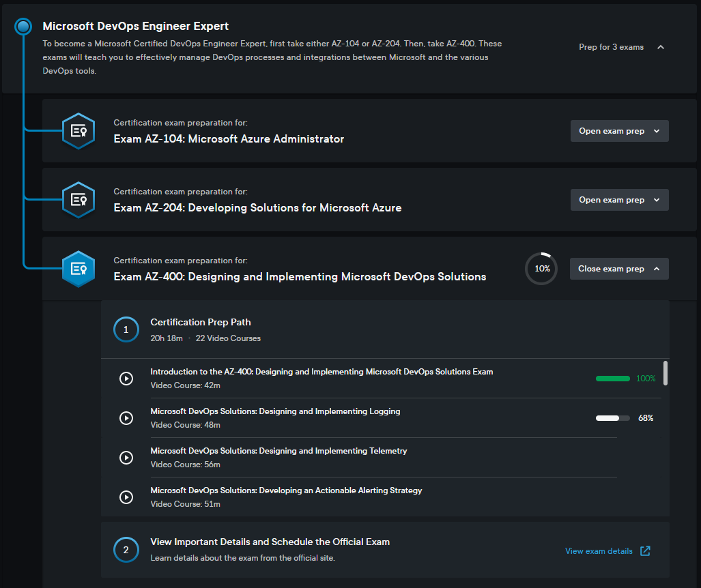Click the external link icon for exam details

point(645,551)
